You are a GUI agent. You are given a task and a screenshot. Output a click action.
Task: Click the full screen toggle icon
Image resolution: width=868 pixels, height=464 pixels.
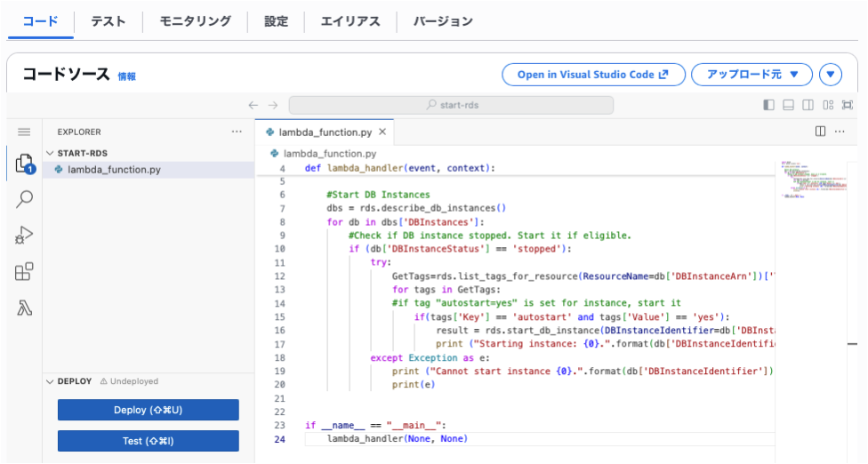[848, 105]
